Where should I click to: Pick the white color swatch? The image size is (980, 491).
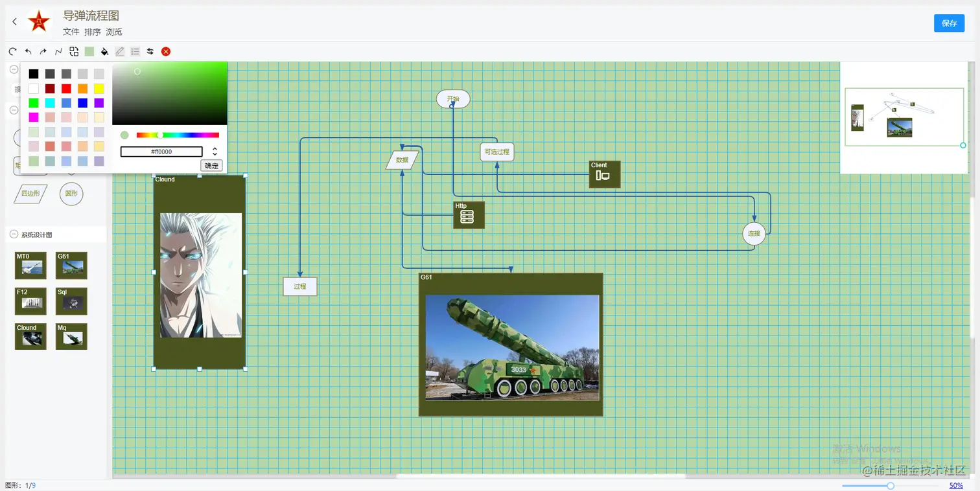(34, 88)
